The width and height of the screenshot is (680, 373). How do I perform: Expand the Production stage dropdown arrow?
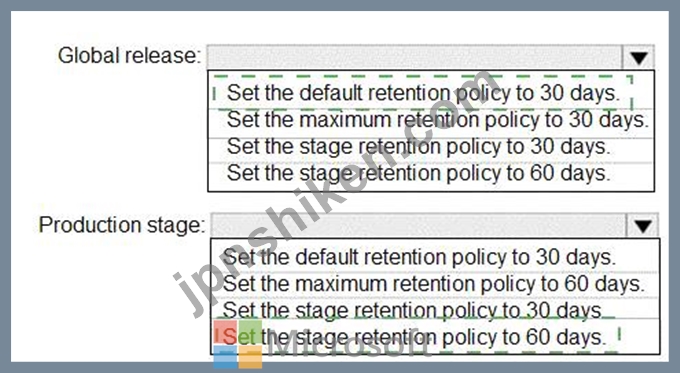point(642,225)
